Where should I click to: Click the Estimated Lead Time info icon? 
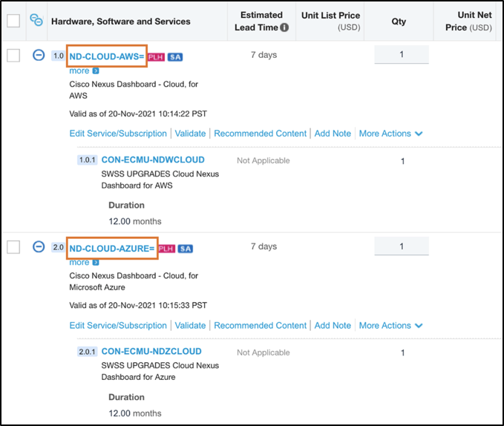(x=284, y=27)
